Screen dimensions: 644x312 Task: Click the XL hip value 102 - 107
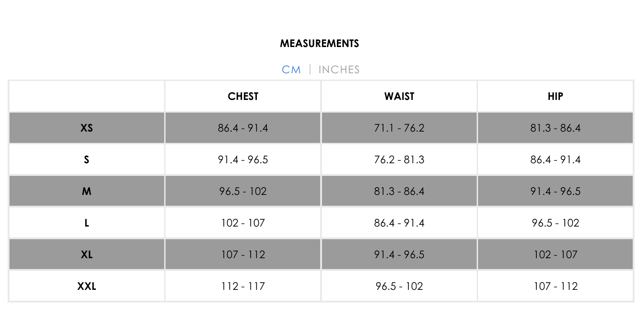pos(555,255)
